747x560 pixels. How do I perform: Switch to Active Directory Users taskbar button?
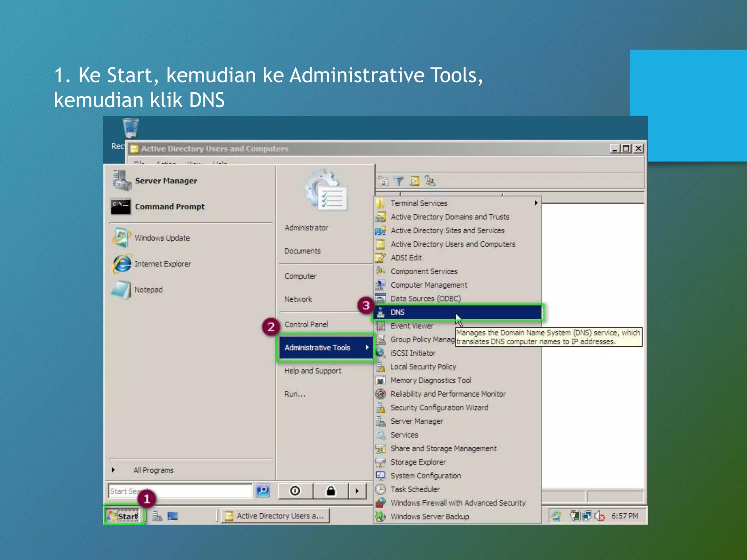point(275,516)
